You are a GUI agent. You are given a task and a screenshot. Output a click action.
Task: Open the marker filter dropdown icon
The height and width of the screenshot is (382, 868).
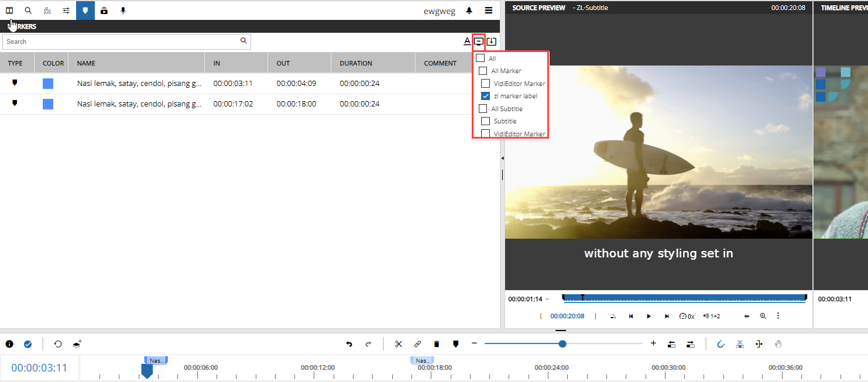[x=479, y=42]
